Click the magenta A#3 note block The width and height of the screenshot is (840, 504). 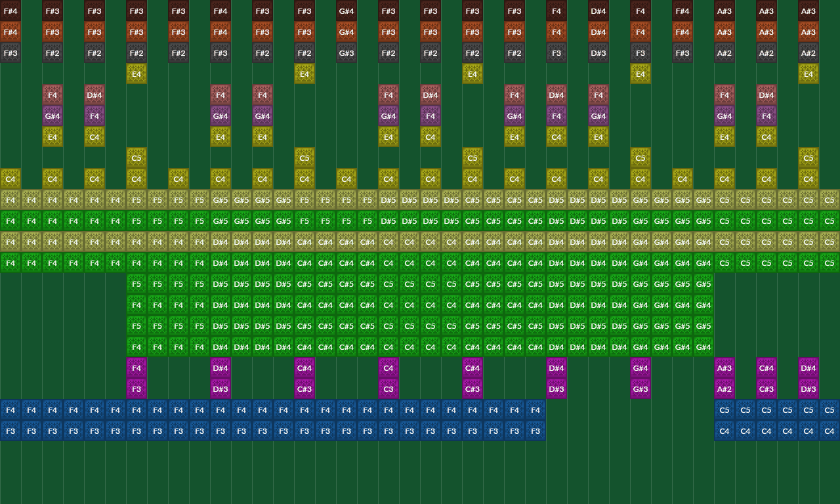(724, 368)
